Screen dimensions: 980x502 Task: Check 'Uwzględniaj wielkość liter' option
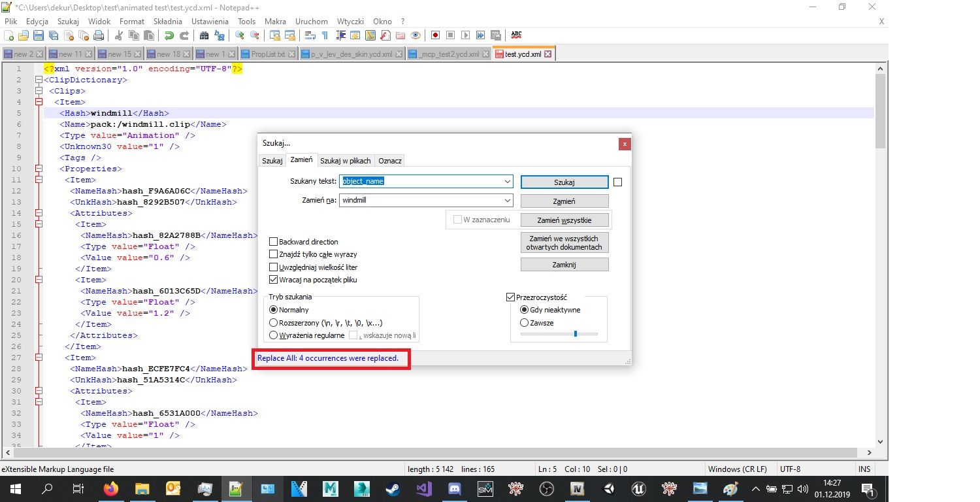click(x=274, y=267)
